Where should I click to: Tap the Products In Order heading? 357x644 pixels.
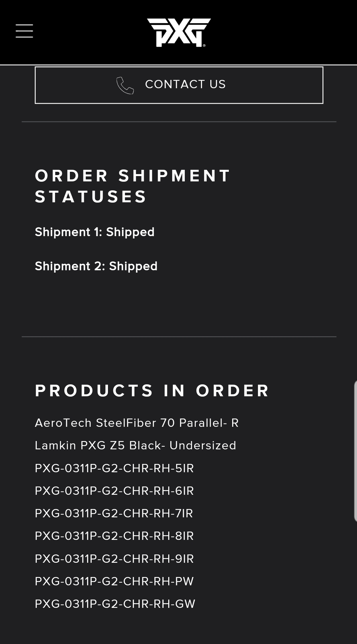[152, 390]
